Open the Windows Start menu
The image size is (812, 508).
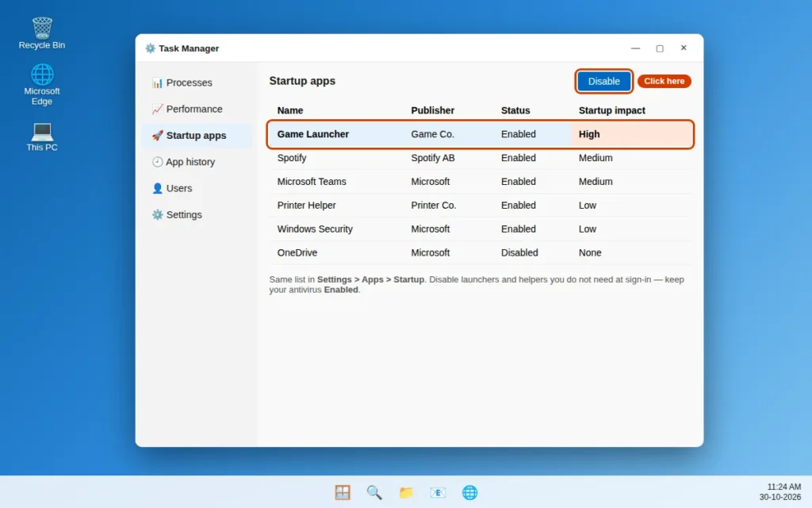[x=343, y=492]
